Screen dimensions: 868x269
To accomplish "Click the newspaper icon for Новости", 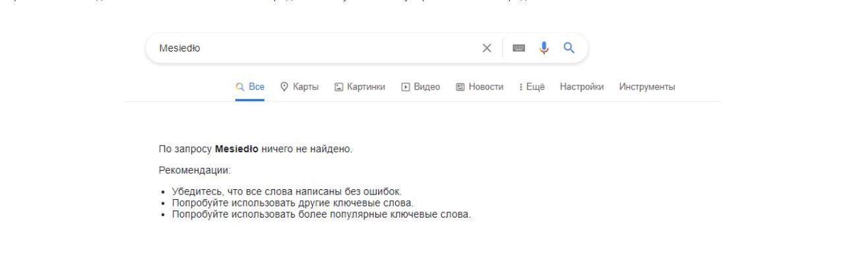I will [x=460, y=87].
